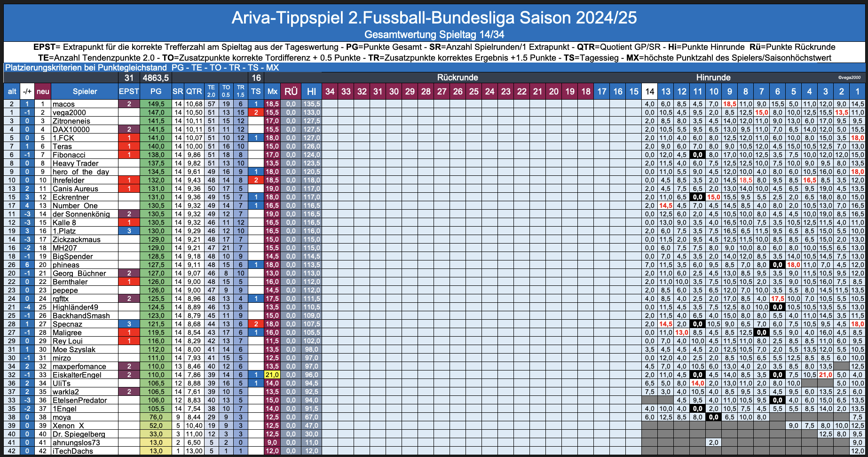Viewport: 868px width, 457px height.
Task: Select the QTR value '10,68' for macos
Action: click(194, 104)
